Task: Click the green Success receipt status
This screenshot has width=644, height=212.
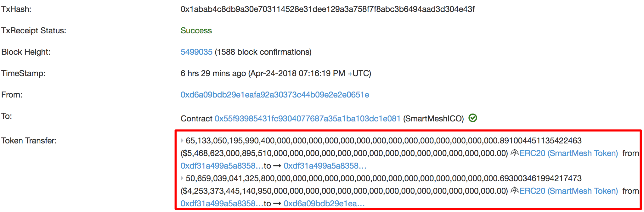Action: [x=196, y=31]
